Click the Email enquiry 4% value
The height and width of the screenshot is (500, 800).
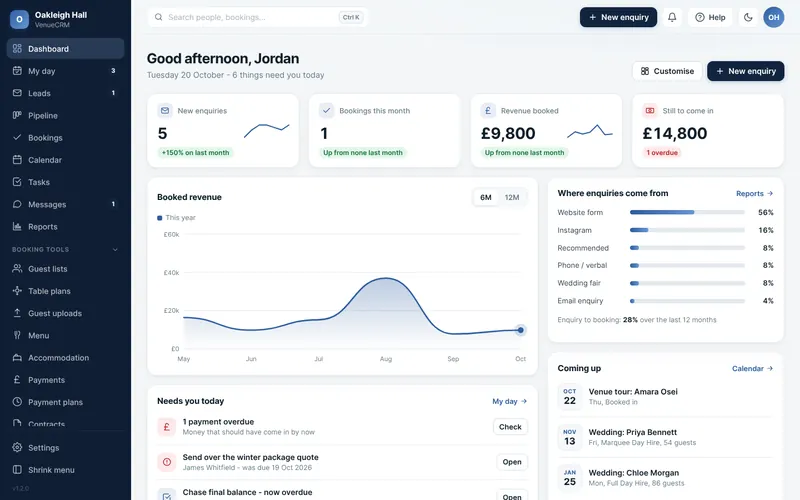[768, 301]
